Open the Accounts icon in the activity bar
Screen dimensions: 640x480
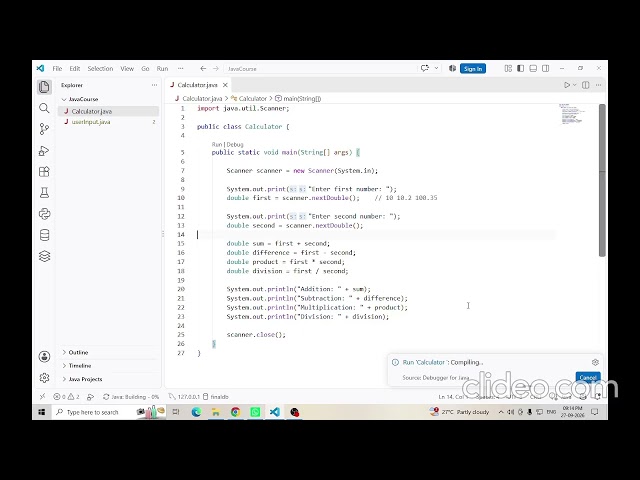click(44, 357)
